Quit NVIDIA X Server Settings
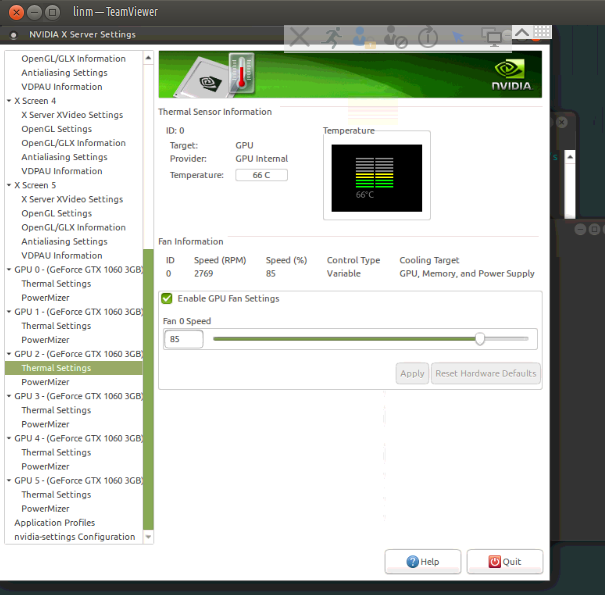The width and height of the screenshot is (605, 595). pos(505,561)
